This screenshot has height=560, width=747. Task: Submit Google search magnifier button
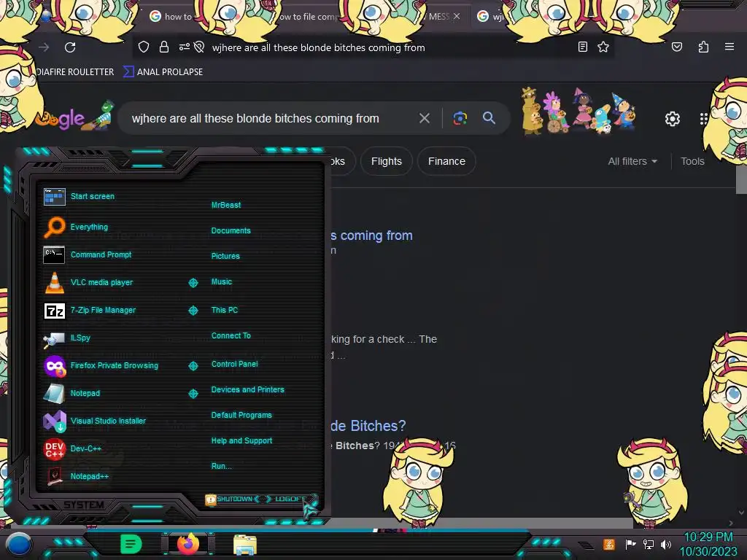click(489, 118)
